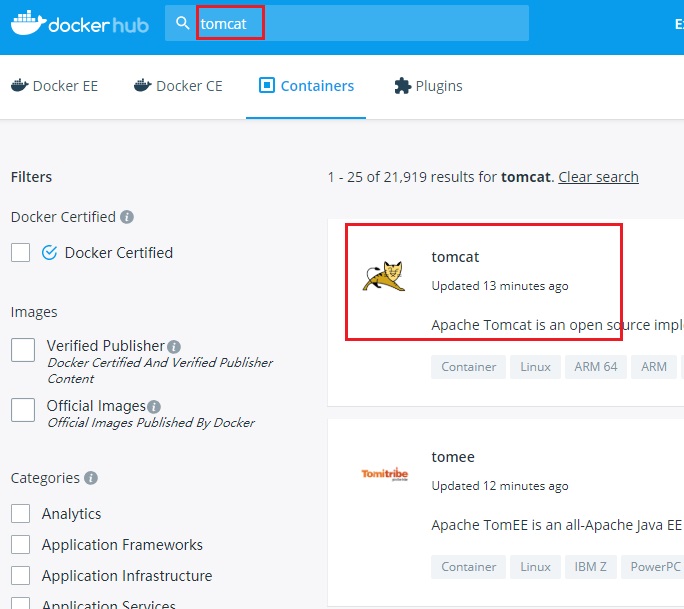Screen dimensions: 684x609
Task: Click info icon beside Categories heading
Action: pyautogui.click(x=91, y=478)
